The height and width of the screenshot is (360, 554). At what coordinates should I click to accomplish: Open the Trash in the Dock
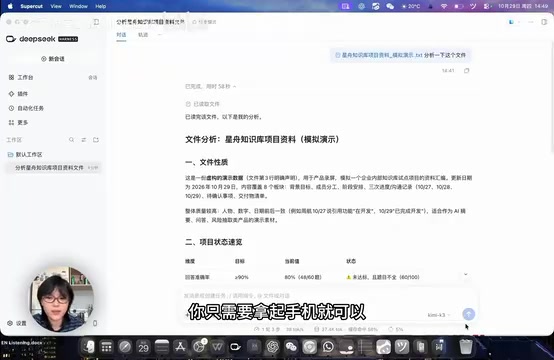(466, 347)
